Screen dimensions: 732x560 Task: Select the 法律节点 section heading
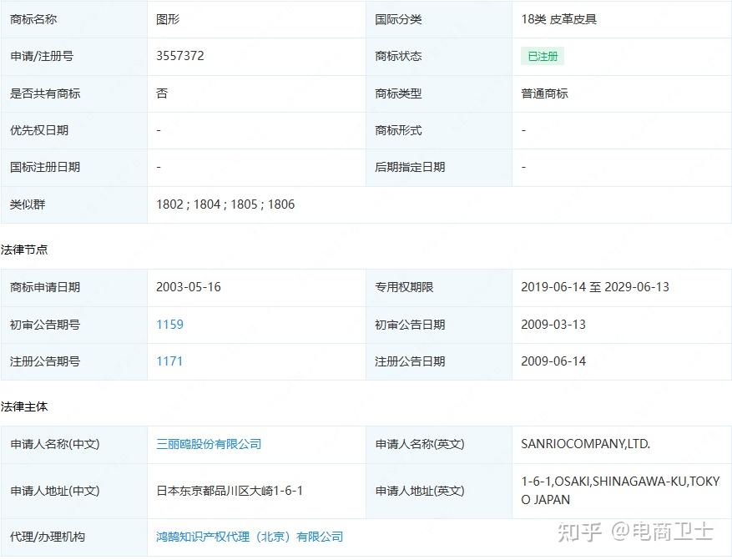click(24, 250)
